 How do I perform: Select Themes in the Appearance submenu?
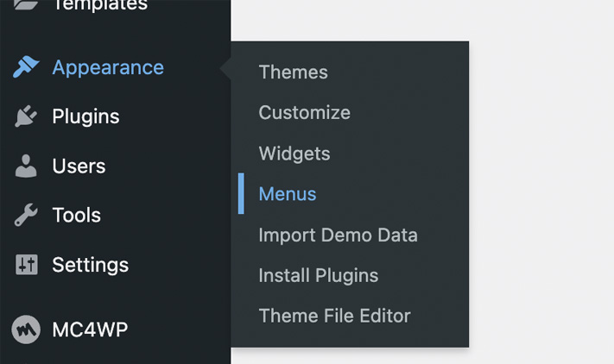294,72
